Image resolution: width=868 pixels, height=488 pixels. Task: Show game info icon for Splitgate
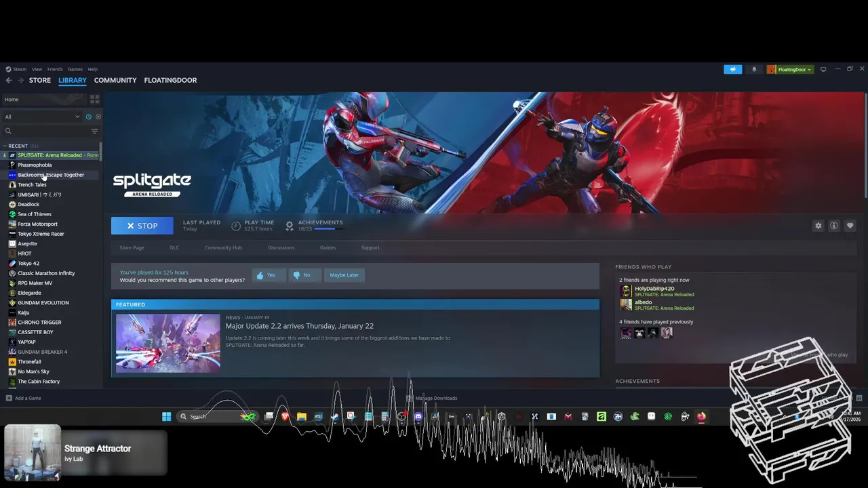[834, 226]
